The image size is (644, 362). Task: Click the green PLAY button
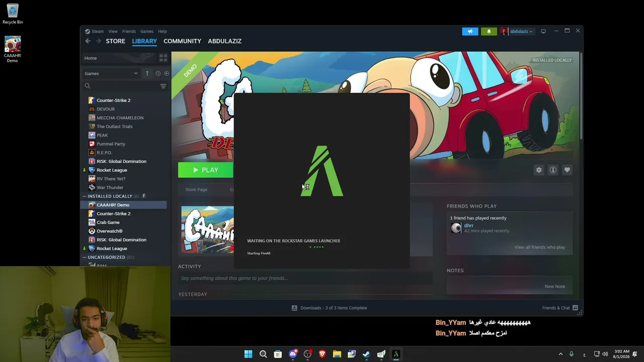click(206, 170)
